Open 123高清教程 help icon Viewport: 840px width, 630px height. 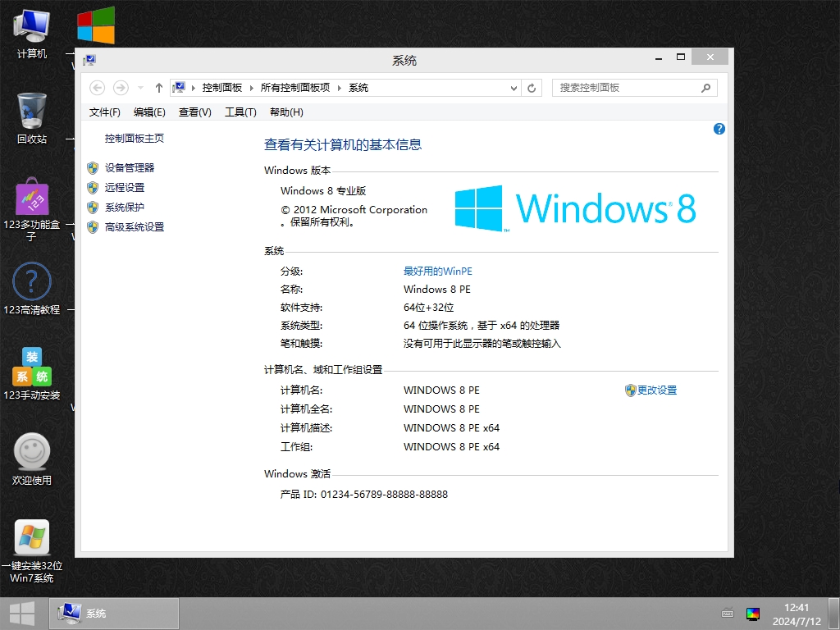32,288
